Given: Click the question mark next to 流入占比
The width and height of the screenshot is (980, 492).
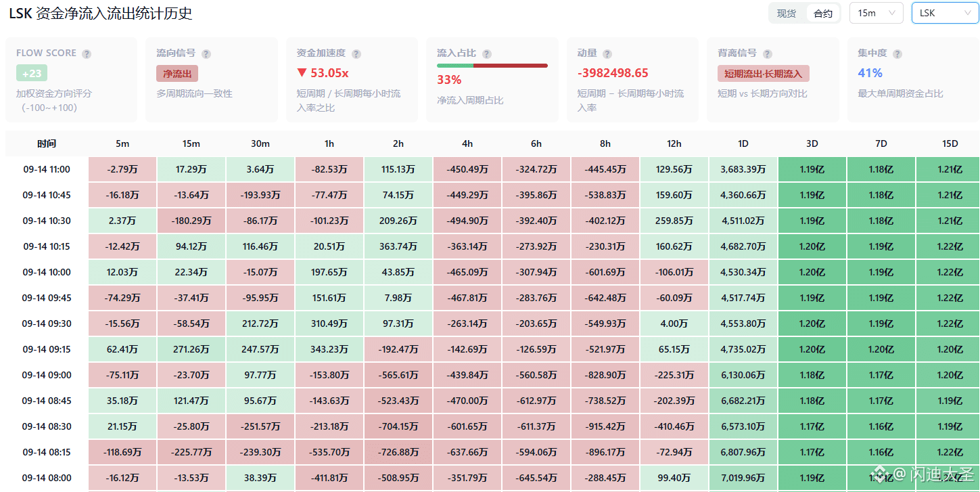Looking at the screenshot, I should pos(487,54).
